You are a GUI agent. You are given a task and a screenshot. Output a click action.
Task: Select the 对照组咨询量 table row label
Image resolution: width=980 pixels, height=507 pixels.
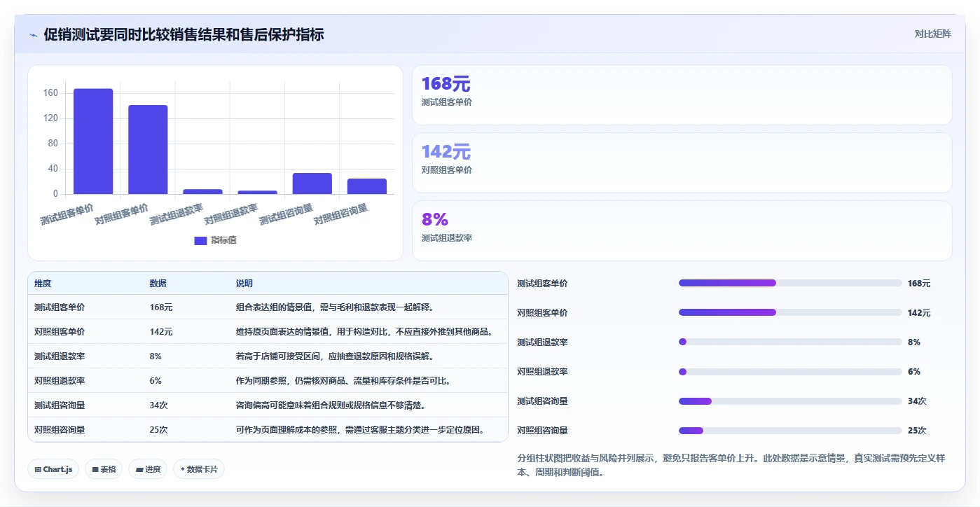coord(60,430)
